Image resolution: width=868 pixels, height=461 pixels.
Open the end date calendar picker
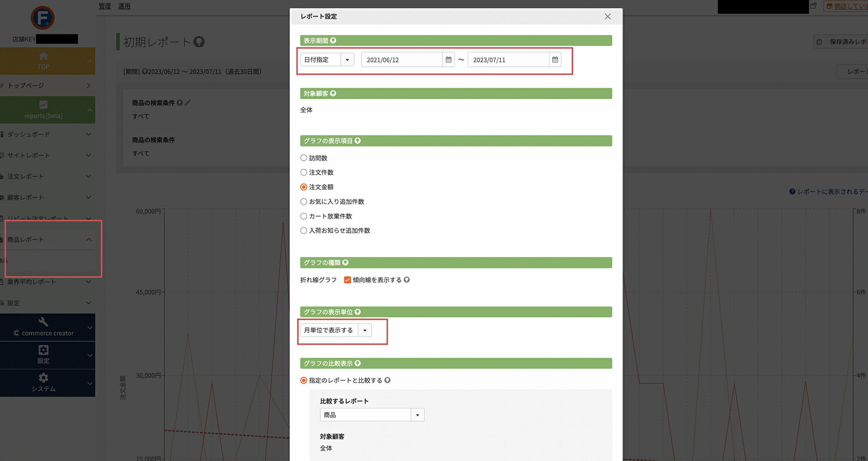click(x=555, y=60)
